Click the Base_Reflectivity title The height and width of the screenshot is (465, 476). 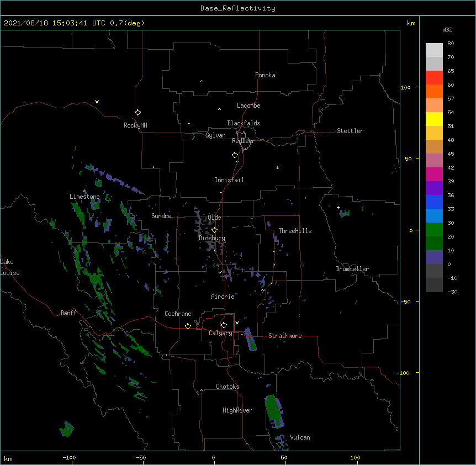(x=238, y=8)
